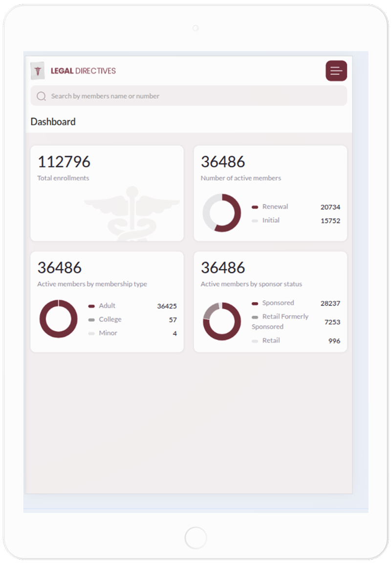Click the 112796 total enrollments number
Screen dimensions: 392x564
click(x=64, y=162)
